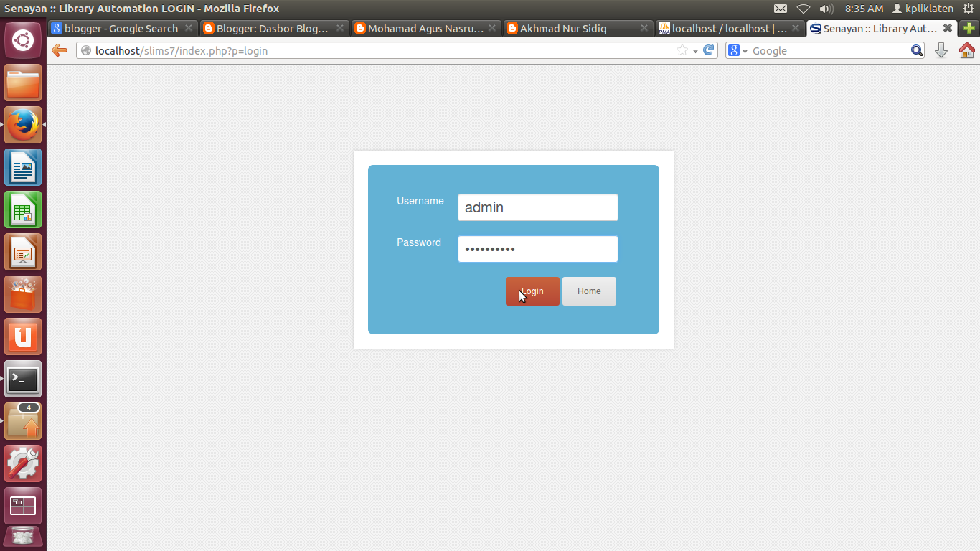Open the kpliklaten user menu
Image resolution: width=980 pixels, height=551 pixels.
tap(923, 9)
